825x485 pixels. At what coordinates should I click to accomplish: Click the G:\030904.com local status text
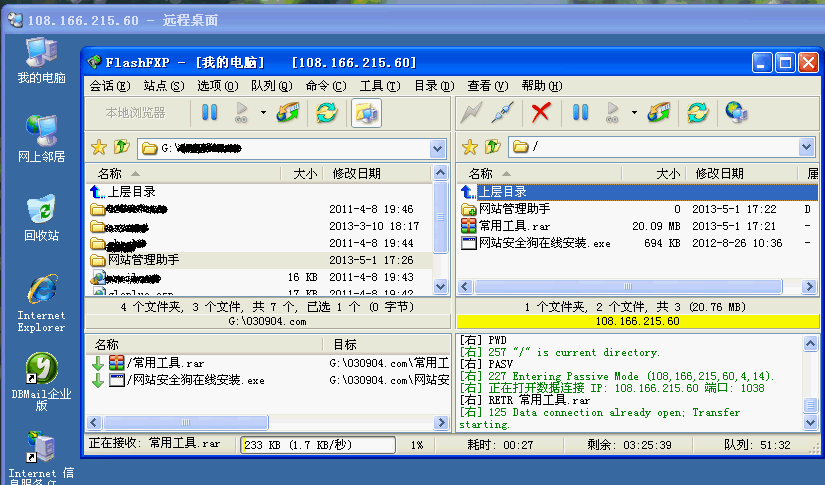(267, 321)
